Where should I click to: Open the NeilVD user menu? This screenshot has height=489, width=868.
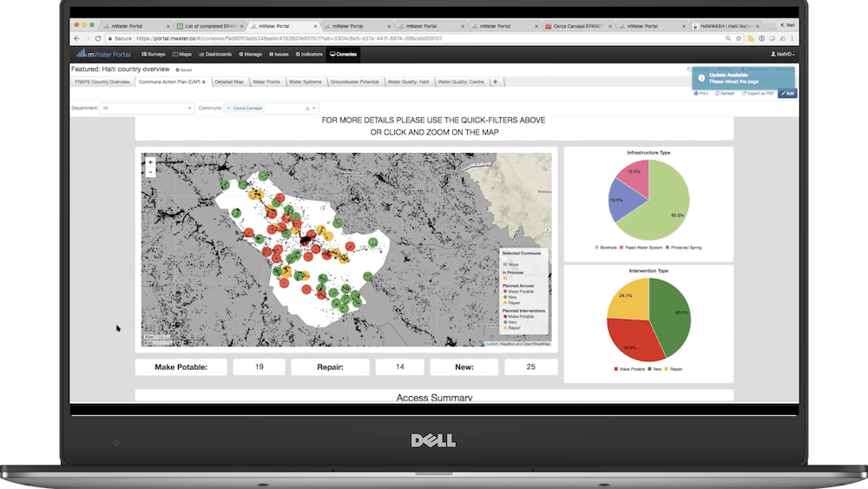pyautogui.click(x=783, y=54)
